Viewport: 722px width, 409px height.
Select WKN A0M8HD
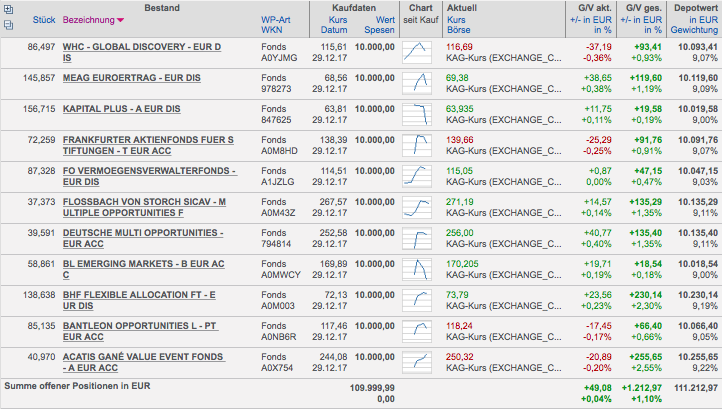279,151
